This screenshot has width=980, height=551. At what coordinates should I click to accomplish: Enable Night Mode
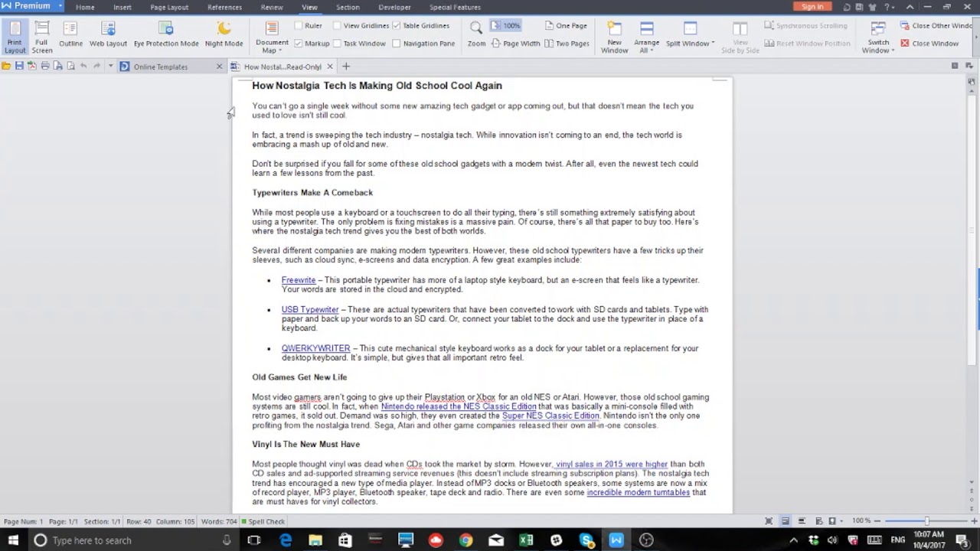(224, 36)
